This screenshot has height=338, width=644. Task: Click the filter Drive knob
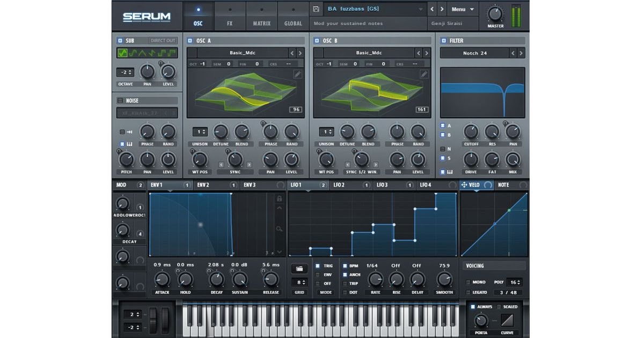pyautogui.click(x=471, y=159)
